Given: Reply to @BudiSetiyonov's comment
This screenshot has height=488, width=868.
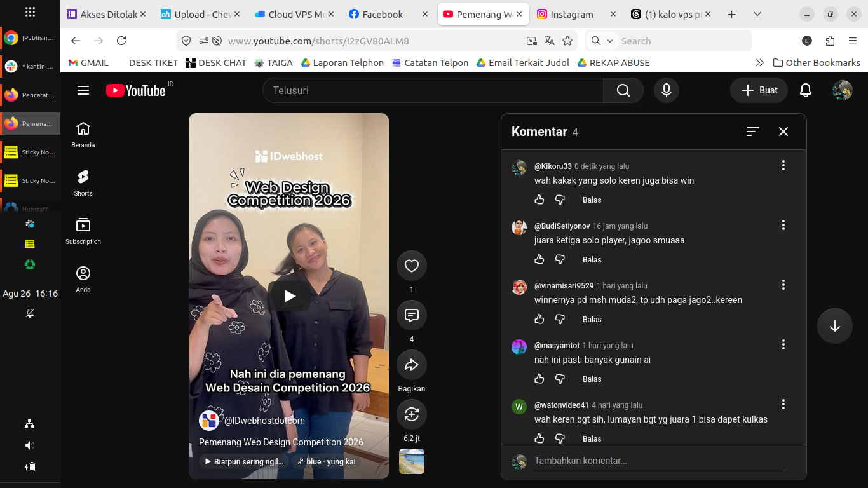Looking at the screenshot, I should tap(592, 259).
